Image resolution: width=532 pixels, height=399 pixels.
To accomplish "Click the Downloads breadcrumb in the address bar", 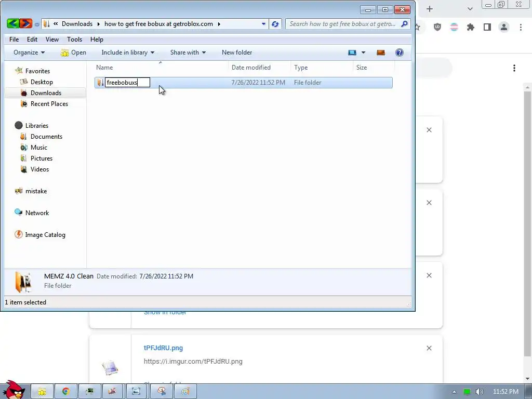I will [x=77, y=24].
